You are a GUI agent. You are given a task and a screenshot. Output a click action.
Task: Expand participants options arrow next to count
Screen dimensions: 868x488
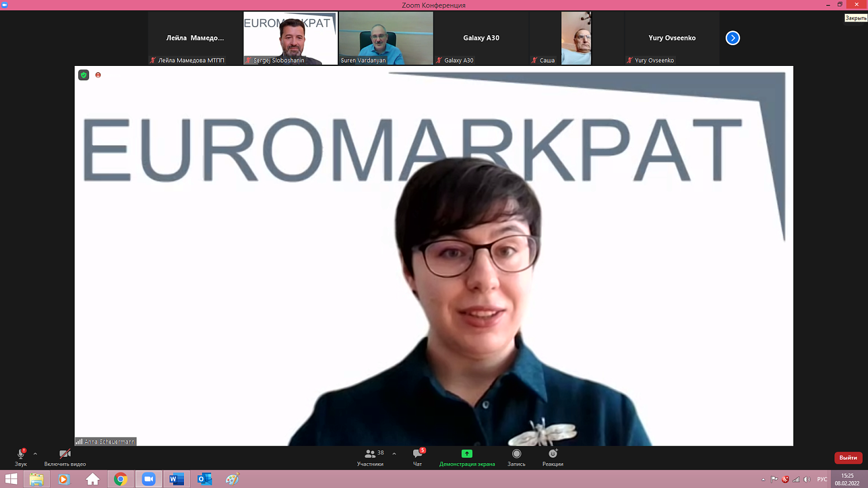(394, 454)
